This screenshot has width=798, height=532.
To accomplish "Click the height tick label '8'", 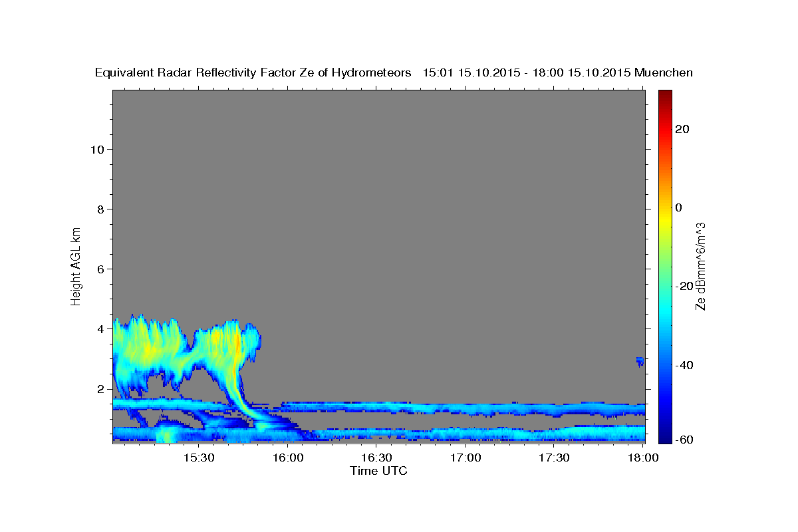I will coord(100,209).
